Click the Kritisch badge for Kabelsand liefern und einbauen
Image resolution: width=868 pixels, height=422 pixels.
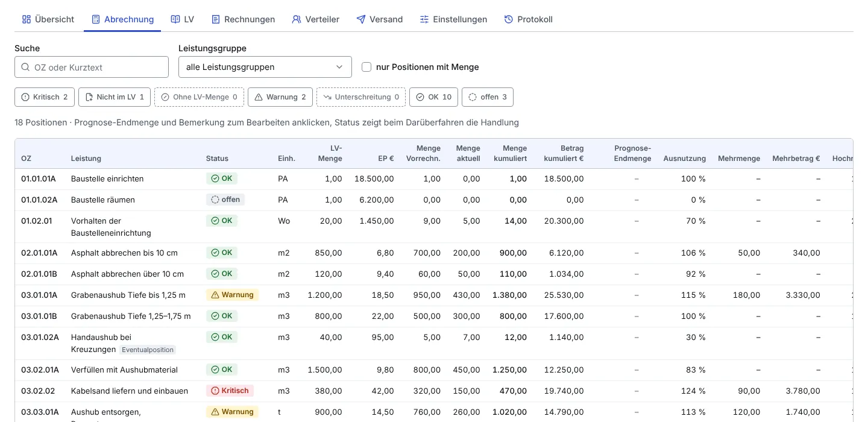click(230, 391)
